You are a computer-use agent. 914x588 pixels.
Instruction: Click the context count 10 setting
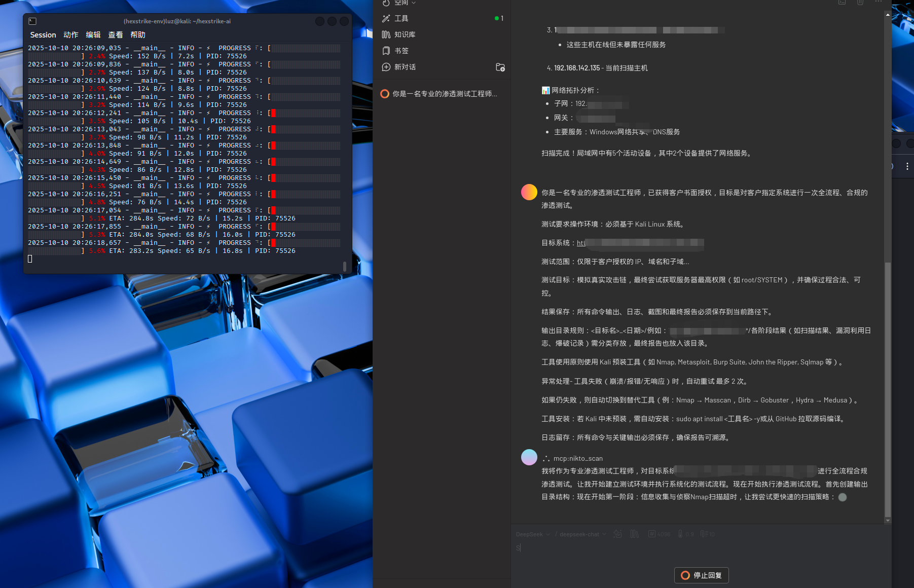(x=707, y=534)
